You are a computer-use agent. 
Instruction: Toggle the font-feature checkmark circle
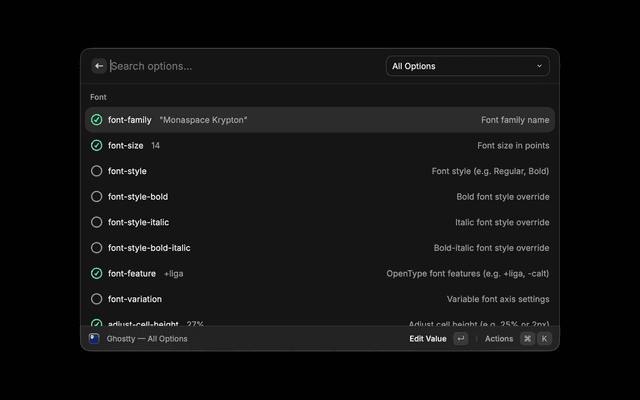[x=97, y=273]
